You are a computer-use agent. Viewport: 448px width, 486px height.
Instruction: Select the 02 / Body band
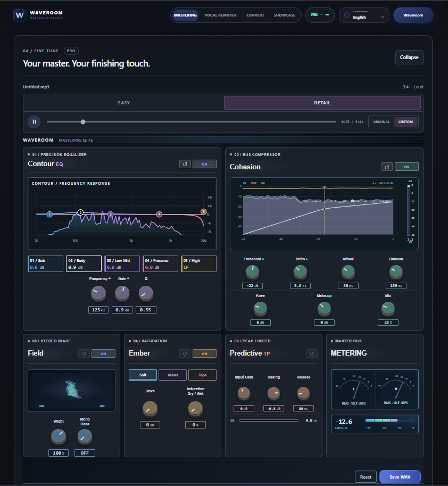[84, 264]
